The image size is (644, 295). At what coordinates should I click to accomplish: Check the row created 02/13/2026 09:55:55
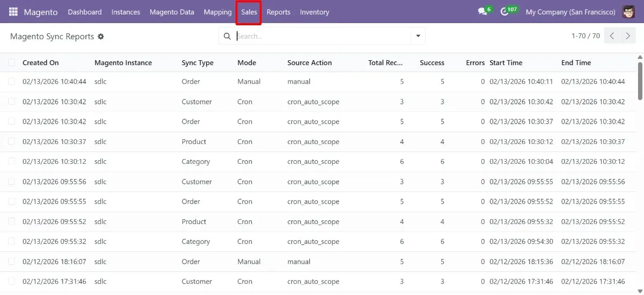pyautogui.click(x=12, y=202)
